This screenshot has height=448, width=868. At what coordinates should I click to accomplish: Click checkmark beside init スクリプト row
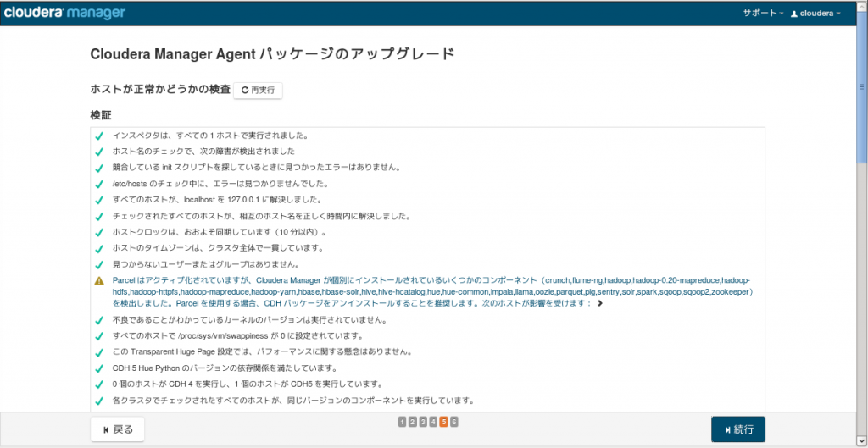(x=99, y=168)
